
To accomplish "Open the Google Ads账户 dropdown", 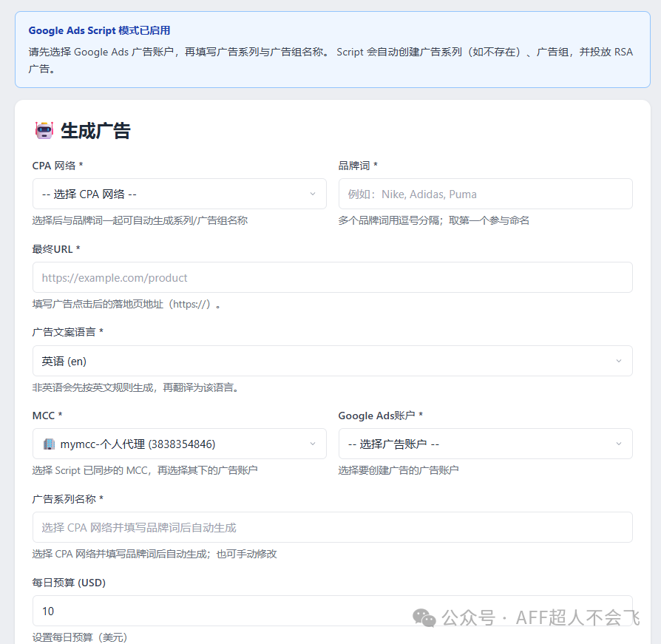I will point(486,444).
